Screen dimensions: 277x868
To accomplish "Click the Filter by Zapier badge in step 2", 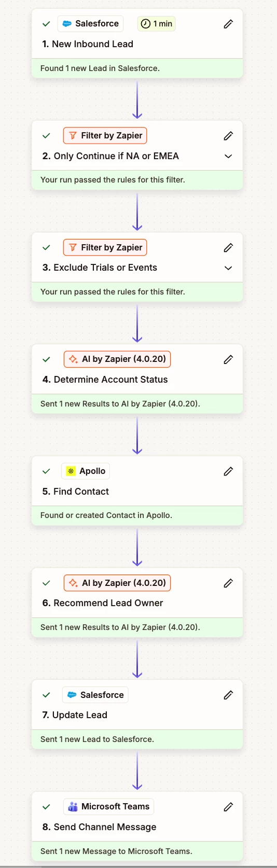I will [105, 136].
